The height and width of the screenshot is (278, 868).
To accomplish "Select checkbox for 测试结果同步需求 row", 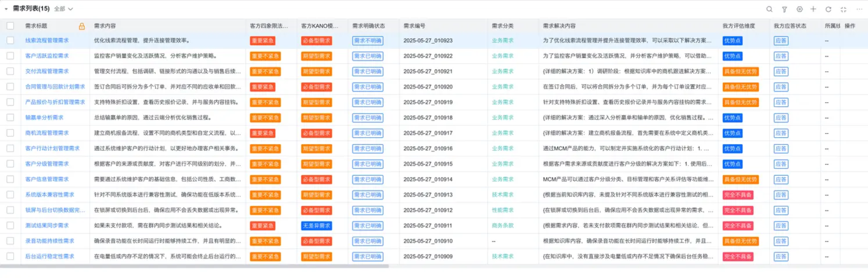I will pos(10,225).
